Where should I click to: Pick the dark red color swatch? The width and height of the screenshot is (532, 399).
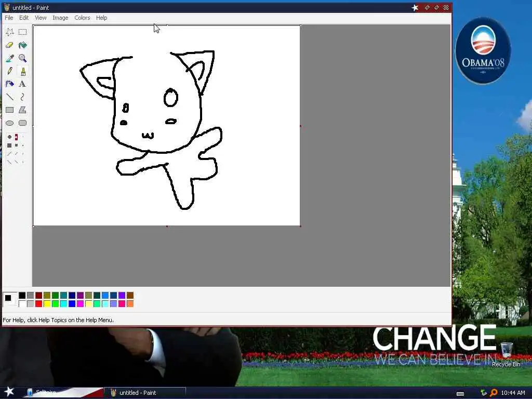point(38,296)
